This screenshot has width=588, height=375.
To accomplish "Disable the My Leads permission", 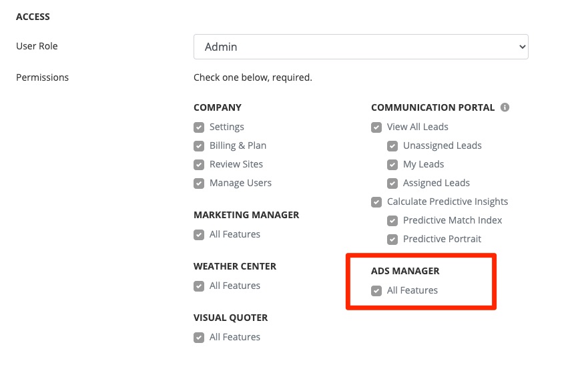I will [392, 165].
